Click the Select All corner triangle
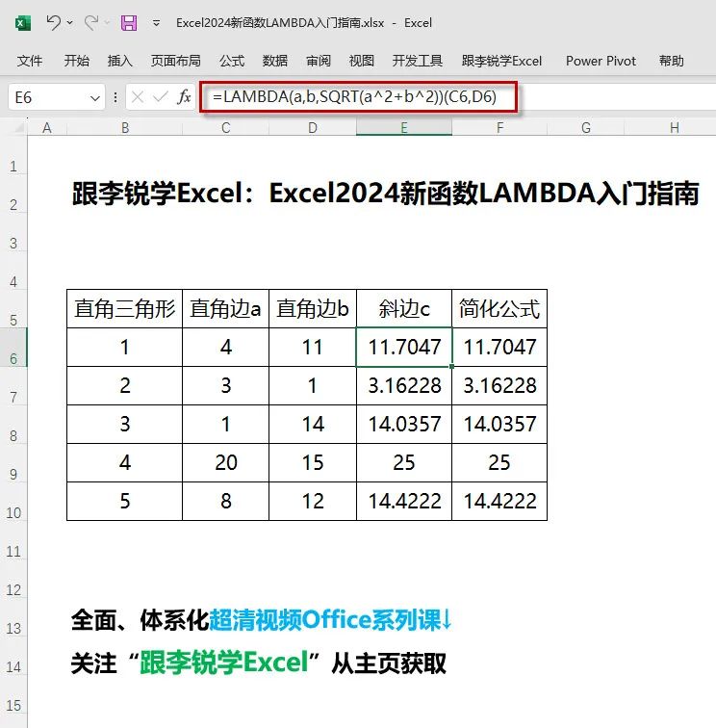The image size is (716, 728). [x=18, y=128]
